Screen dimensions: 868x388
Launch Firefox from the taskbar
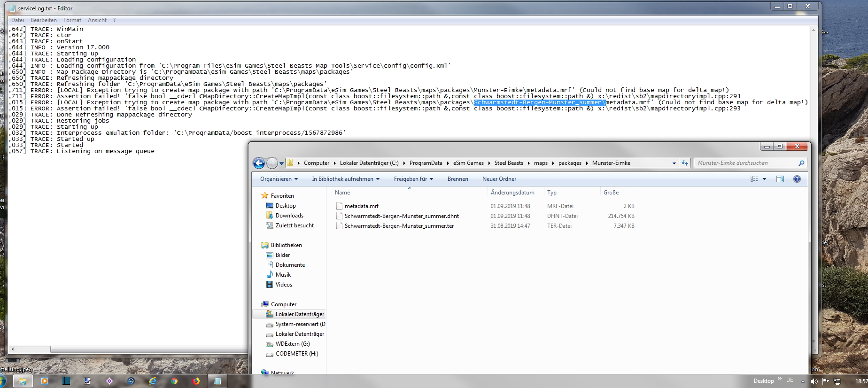(196, 381)
